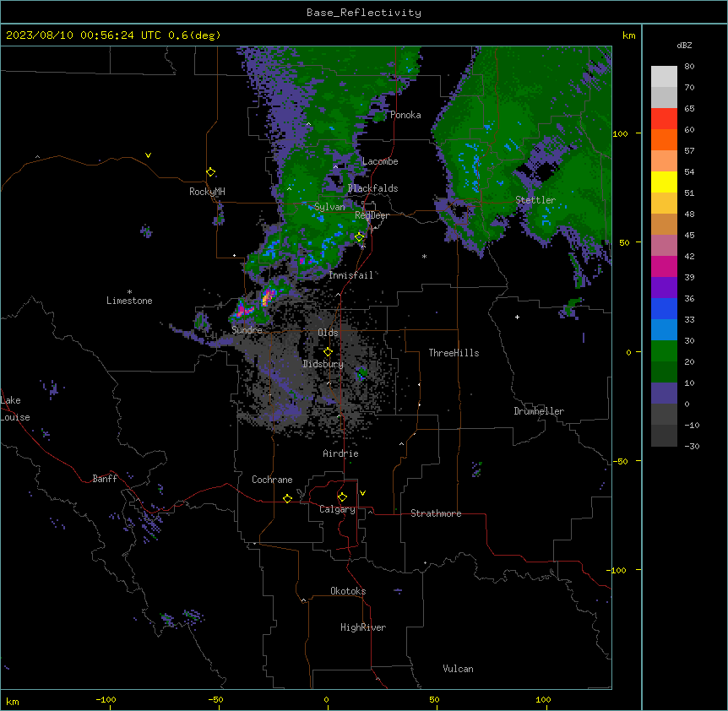Click the 65 value in dBZ legend
The width and height of the screenshot is (728, 711).
click(x=689, y=109)
